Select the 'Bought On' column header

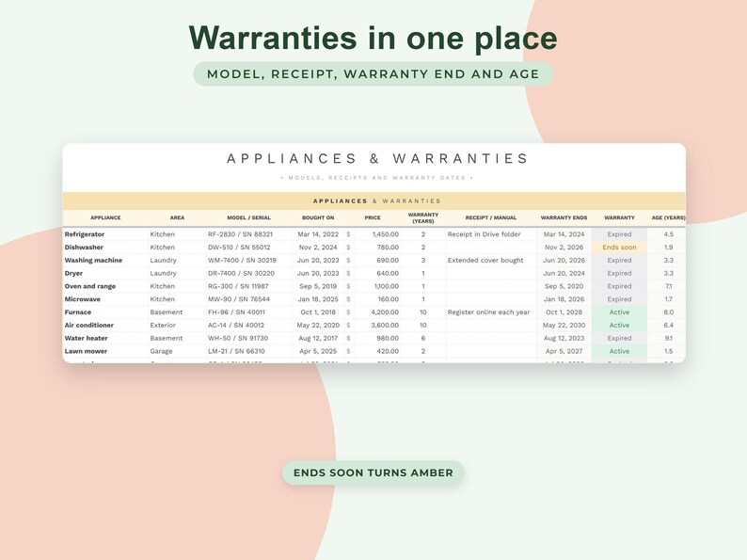pos(318,217)
